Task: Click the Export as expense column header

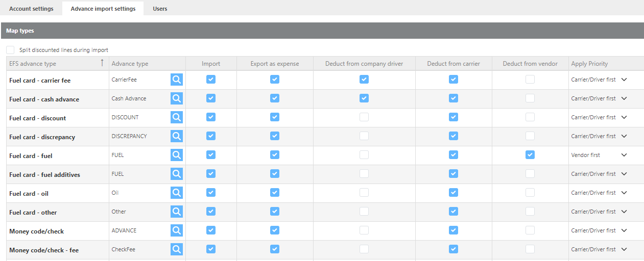Action: point(275,64)
